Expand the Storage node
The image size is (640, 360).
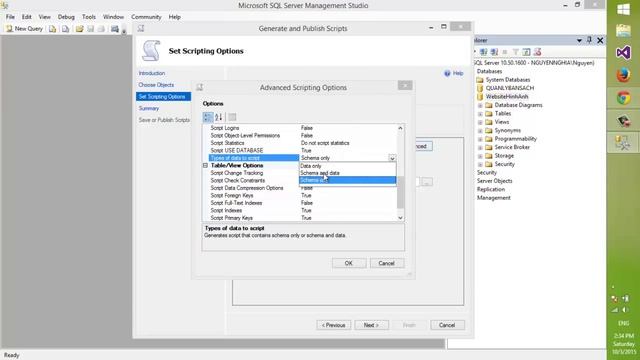[x=480, y=156]
